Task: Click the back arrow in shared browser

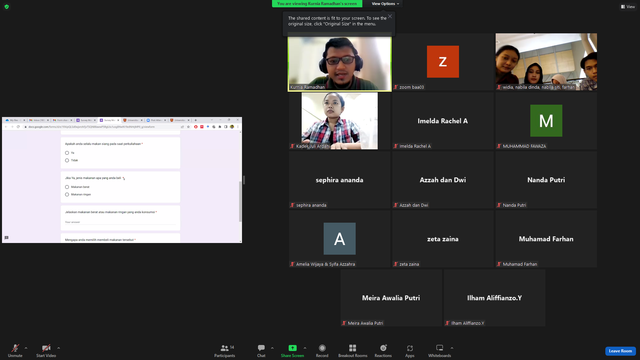Action: (x=6, y=127)
